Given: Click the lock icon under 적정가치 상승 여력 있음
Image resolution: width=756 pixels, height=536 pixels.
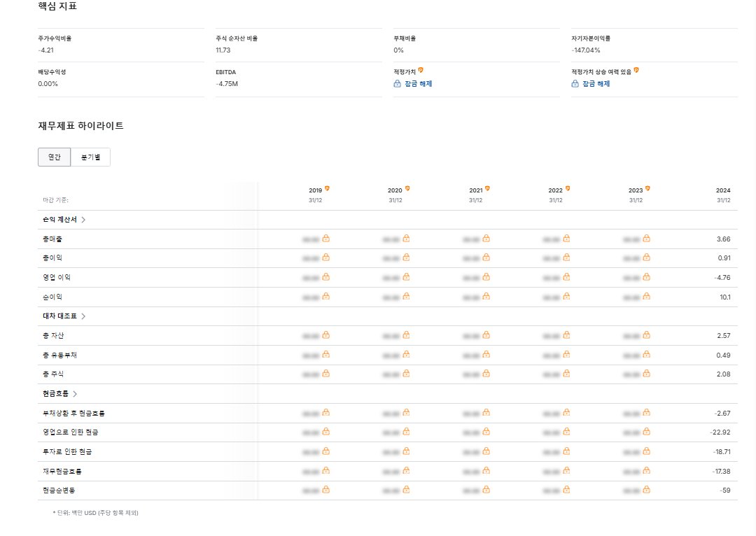Looking at the screenshot, I should tap(575, 83).
